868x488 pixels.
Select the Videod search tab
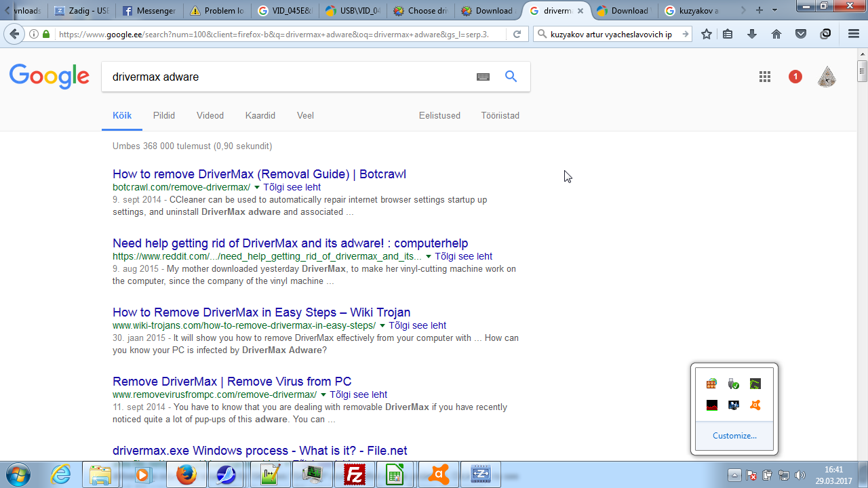pyautogui.click(x=210, y=116)
